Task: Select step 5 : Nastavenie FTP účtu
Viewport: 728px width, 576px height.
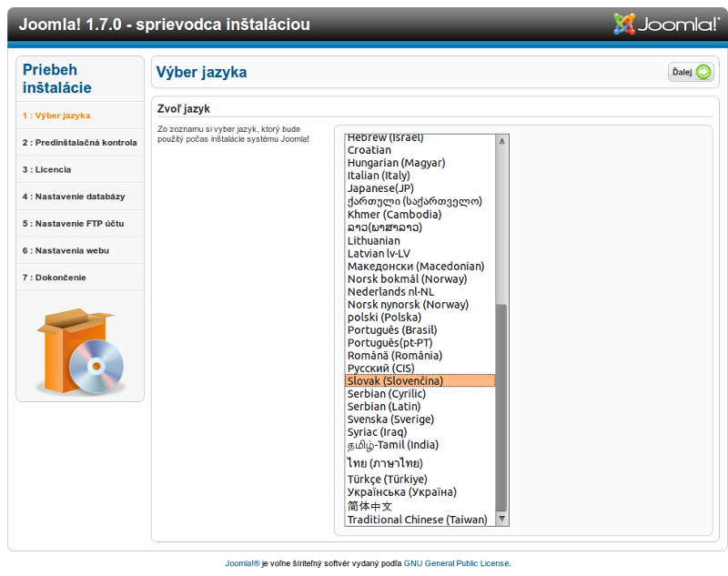Action: click(x=73, y=223)
